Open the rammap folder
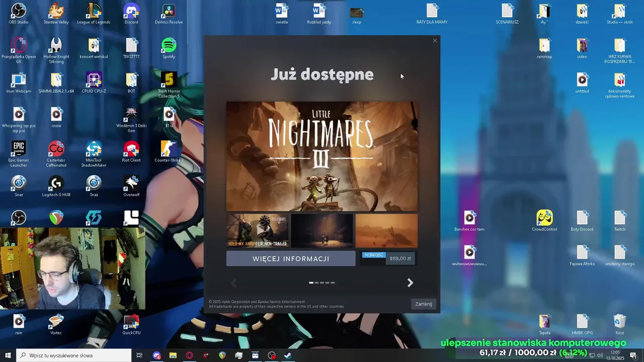Screen dimensions: 644x362 544,48
